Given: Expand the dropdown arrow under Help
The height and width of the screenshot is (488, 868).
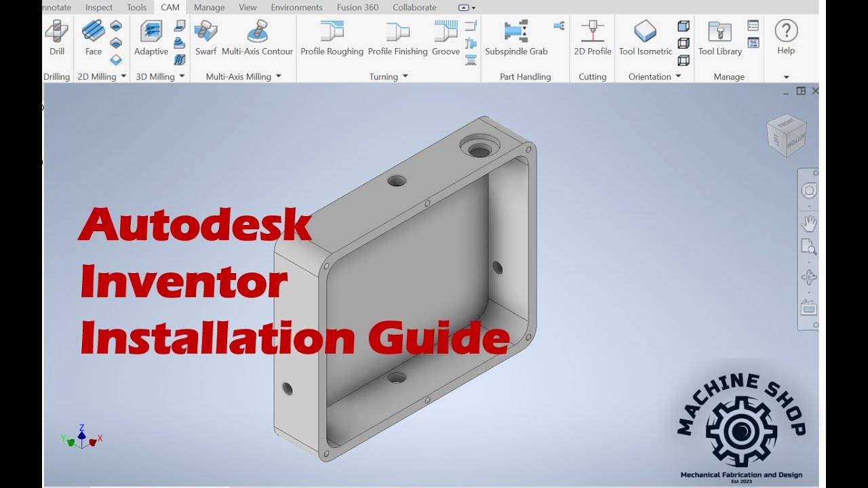Looking at the screenshot, I should pos(786,77).
